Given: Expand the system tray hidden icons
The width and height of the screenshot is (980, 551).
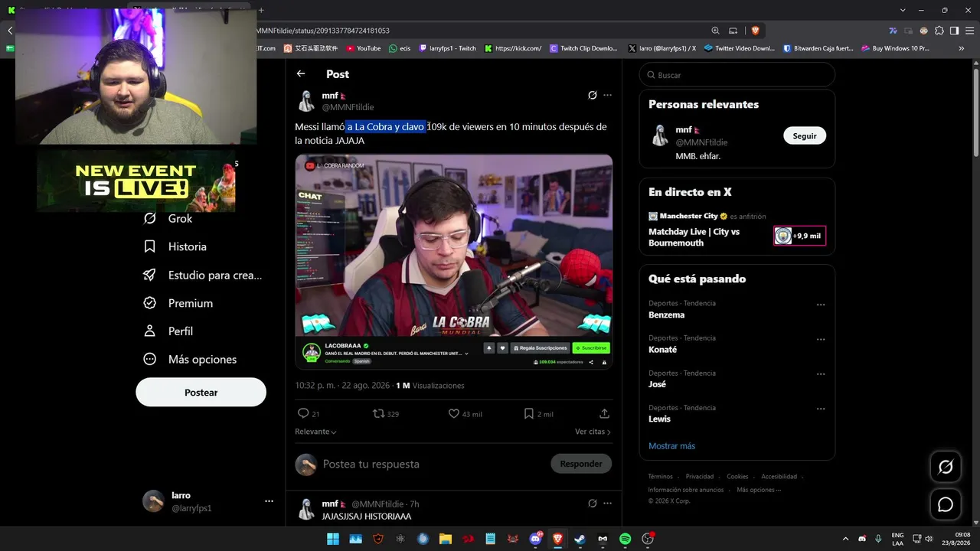Looking at the screenshot, I should pyautogui.click(x=845, y=539).
